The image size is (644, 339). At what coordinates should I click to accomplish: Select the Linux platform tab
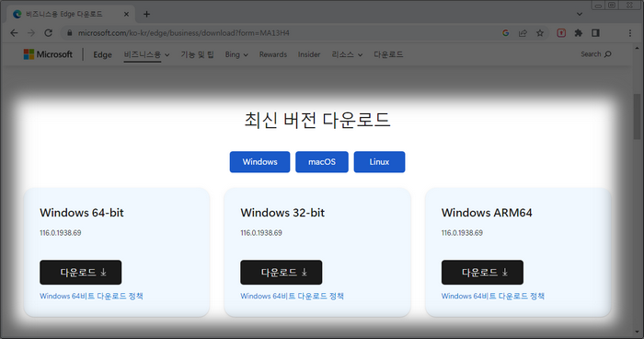[x=379, y=162]
